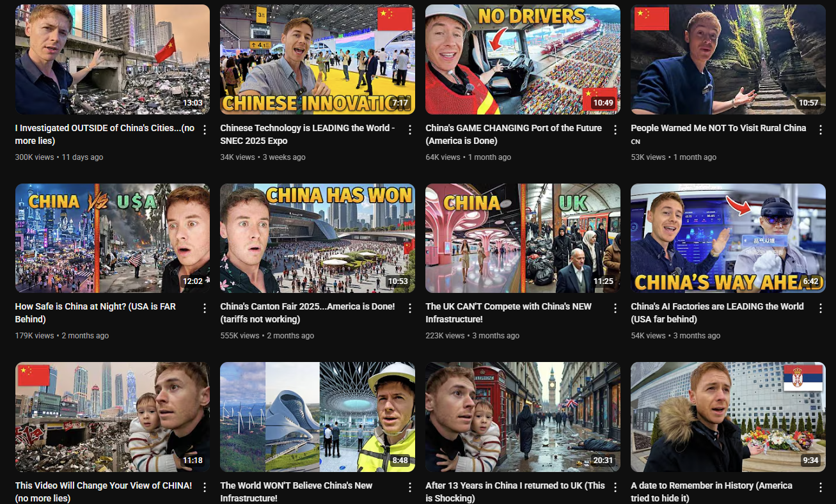The height and width of the screenshot is (504, 836).
Task: Click title 'The World WON'T Believe China's New Infrastructure!'
Action: [x=296, y=491]
